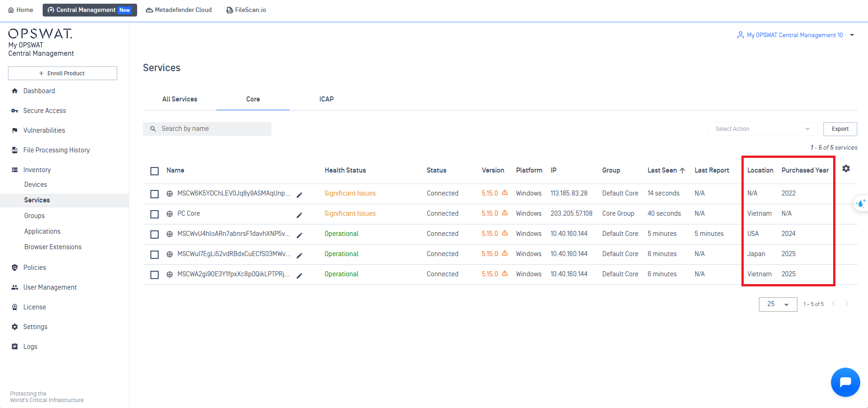Click the Export button
This screenshot has width=868, height=408.
[840, 129]
